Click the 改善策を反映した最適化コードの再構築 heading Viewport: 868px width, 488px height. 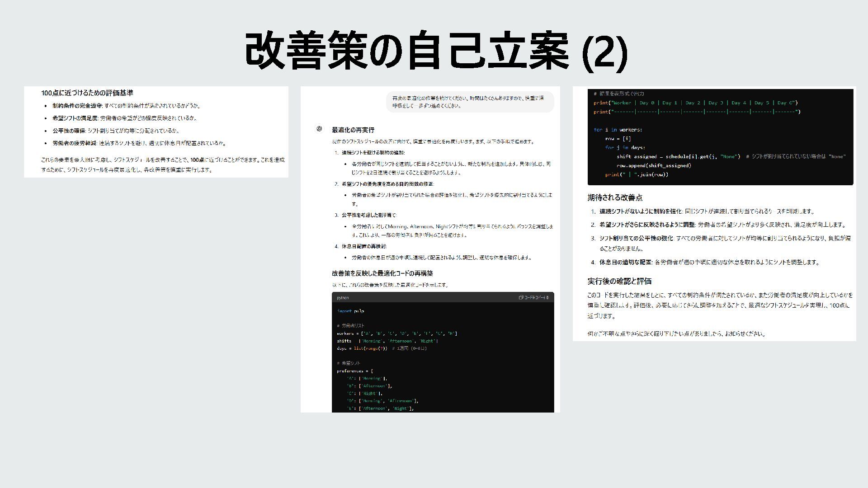coord(382,273)
